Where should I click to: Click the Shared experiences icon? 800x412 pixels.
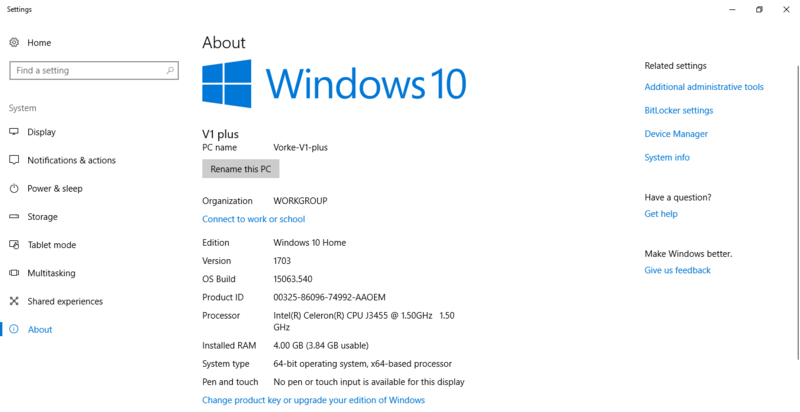(x=14, y=301)
